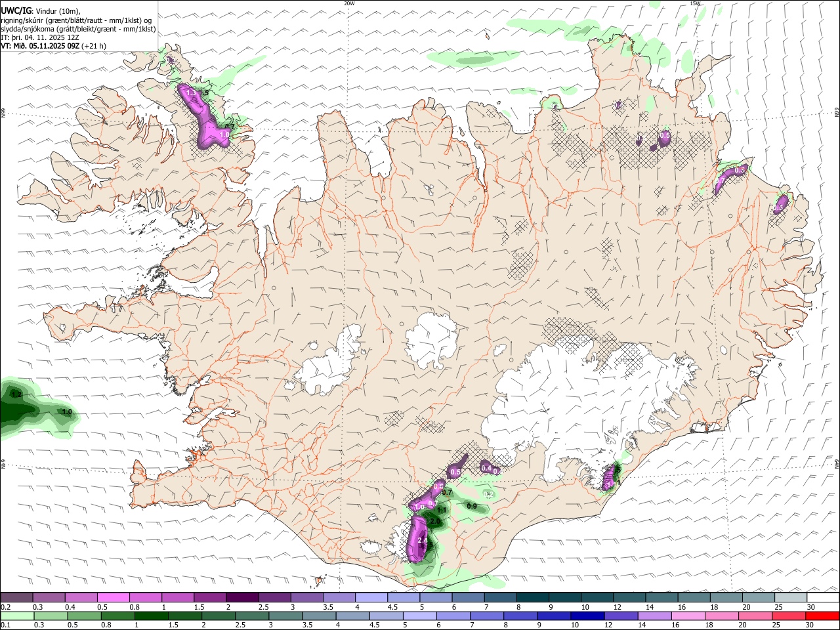Click the violet 12–14 bottom-row legend swatch

pyautogui.click(x=621, y=616)
